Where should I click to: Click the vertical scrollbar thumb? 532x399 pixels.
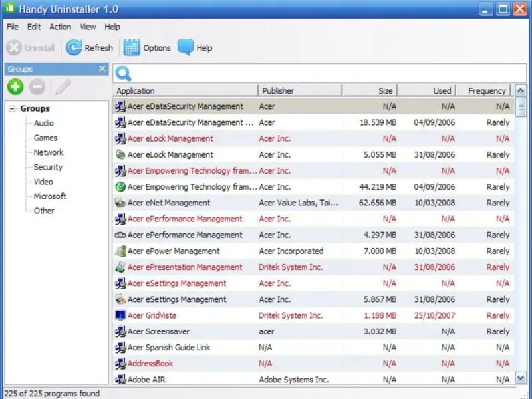pos(521,107)
